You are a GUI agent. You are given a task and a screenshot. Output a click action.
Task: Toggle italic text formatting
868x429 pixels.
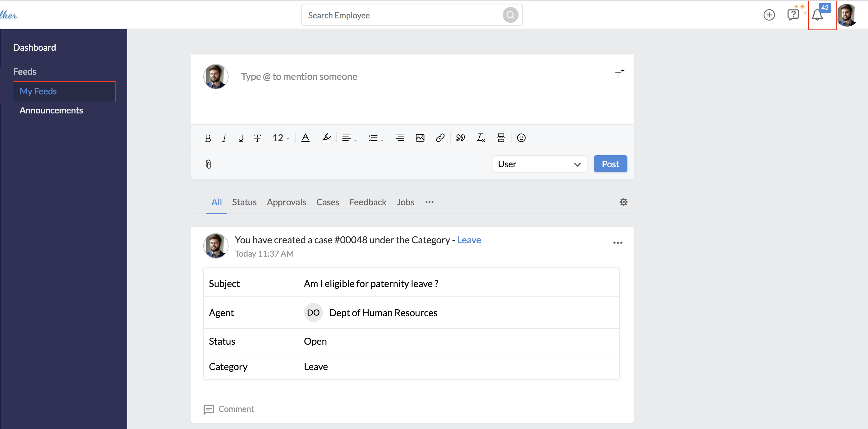(224, 138)
